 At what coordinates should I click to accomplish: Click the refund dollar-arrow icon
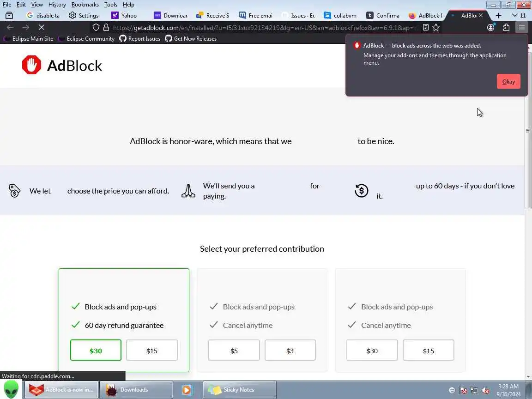[x=361, y=191]
